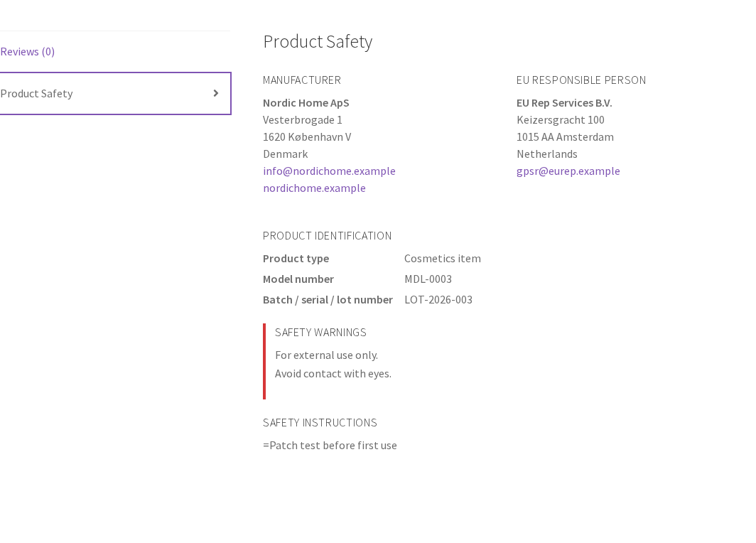Click the Avoid contact with eyes warning

click(333, 374)
